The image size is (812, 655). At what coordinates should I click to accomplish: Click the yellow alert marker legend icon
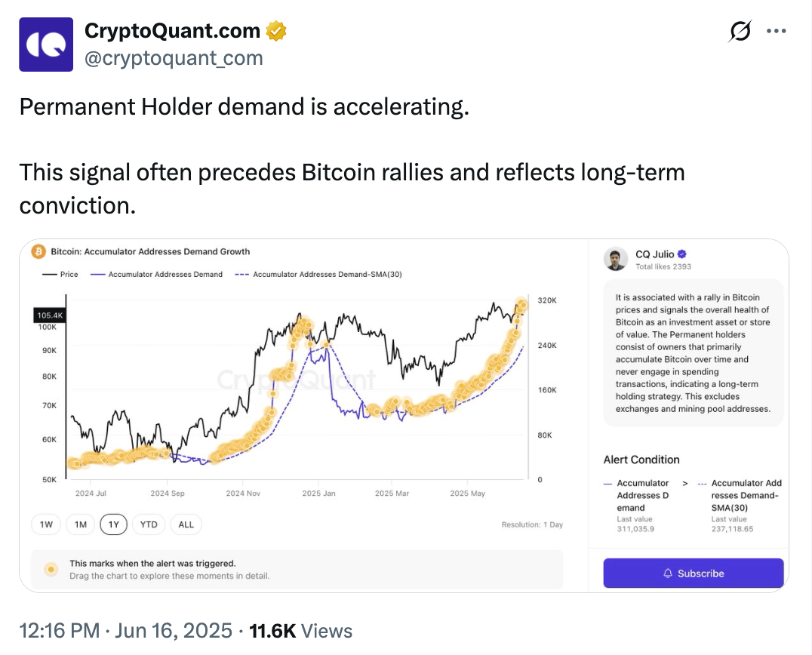51,569
